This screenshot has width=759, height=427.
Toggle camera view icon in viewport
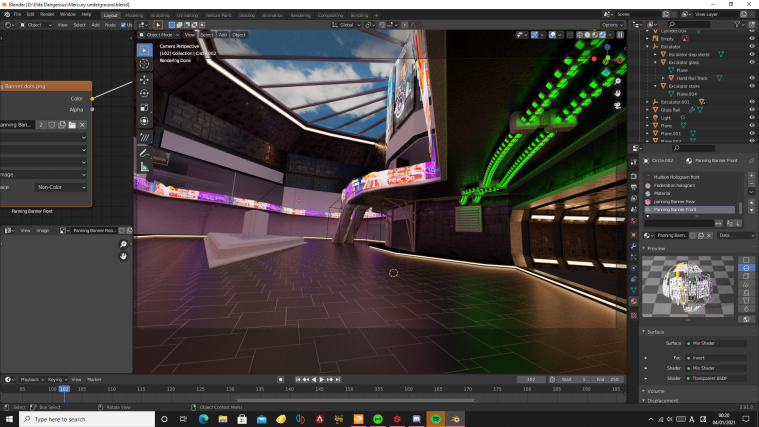click(618, 106)
